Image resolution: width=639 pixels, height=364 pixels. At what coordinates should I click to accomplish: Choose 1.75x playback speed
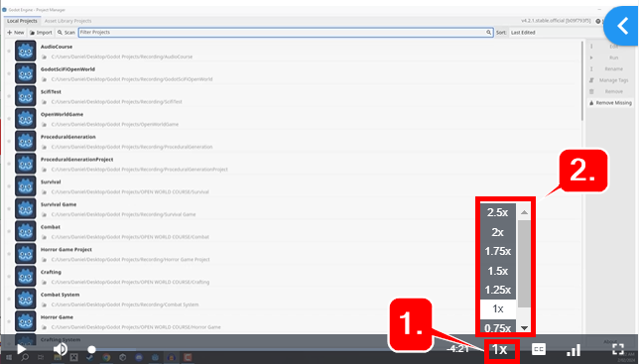497,251
